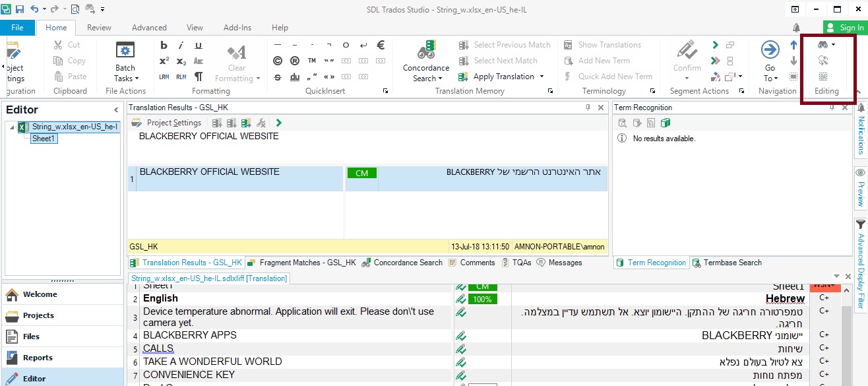Open Apply Translation dropdown arrow
This screenshot has height=386, width=868.
coord(542,77)
